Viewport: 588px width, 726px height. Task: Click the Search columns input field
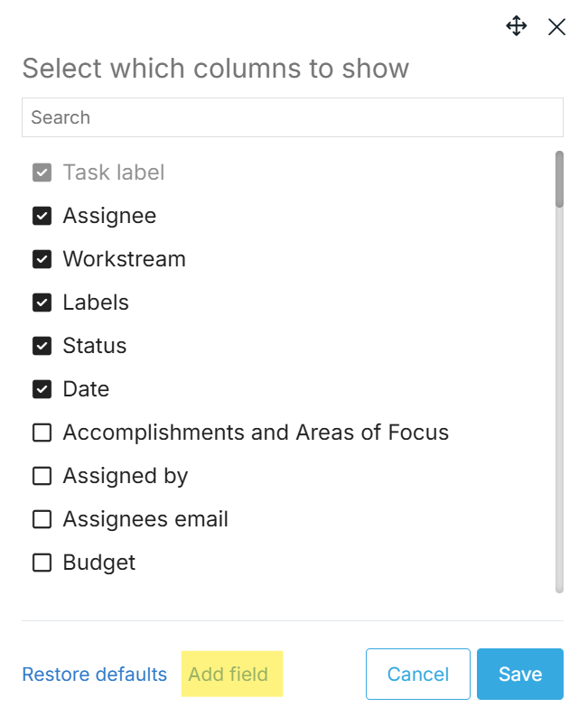(x=292, y=117)
